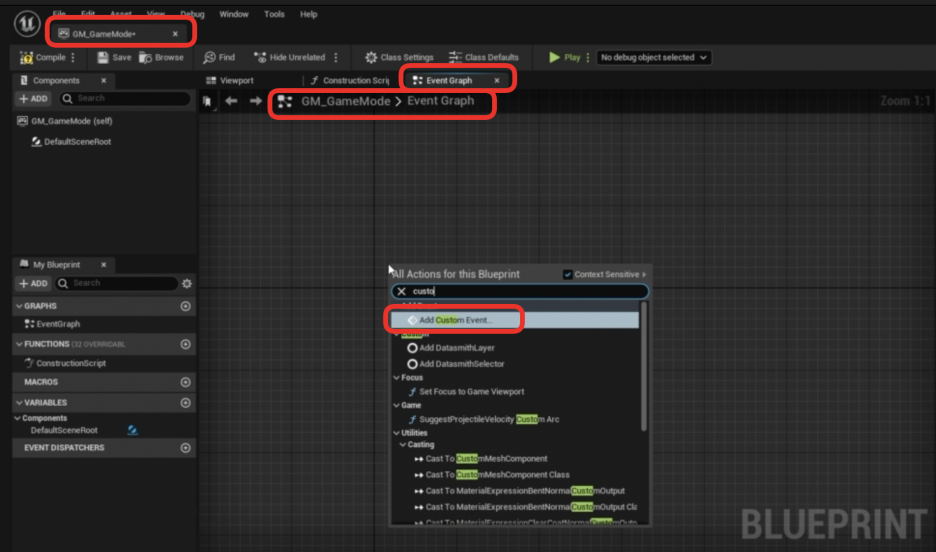The height and width of the screenshot is (552, 936).
Task: Click the action list scrollbar
Action: [x=644, y=366]
